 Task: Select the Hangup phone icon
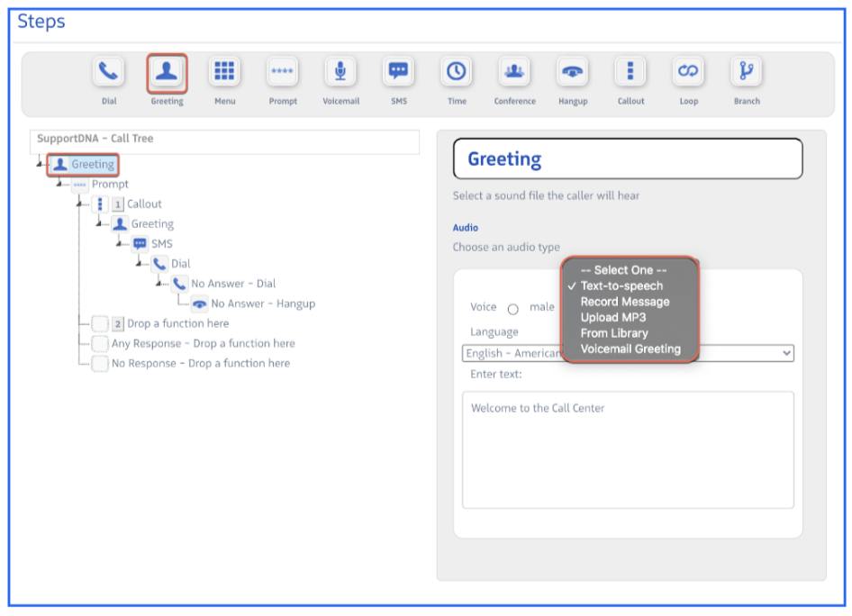tap(572, 72)
